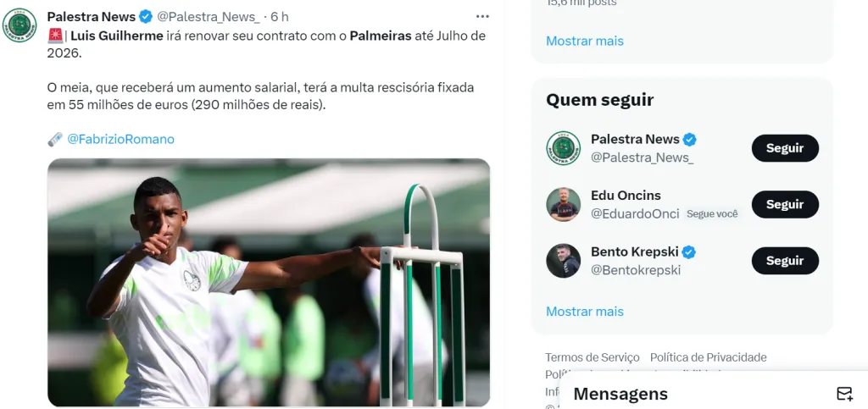Open the Luis Guilherme training photo
This screenshot has width=868, height=409.
[269, 283]
